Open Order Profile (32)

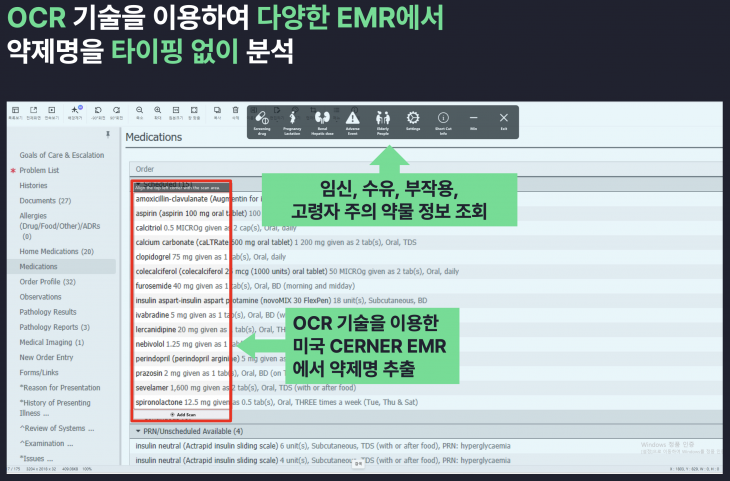[47, 282]
